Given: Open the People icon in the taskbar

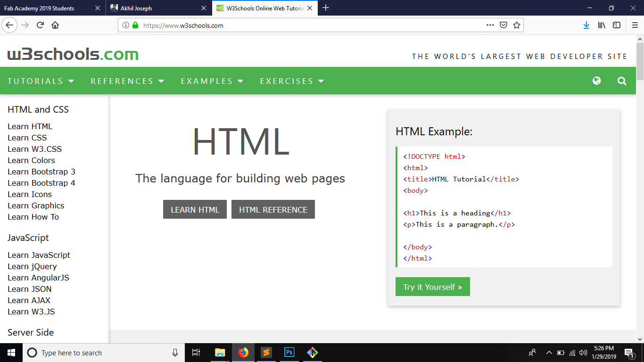Looking at the screenshot, I should click(532, 353).
